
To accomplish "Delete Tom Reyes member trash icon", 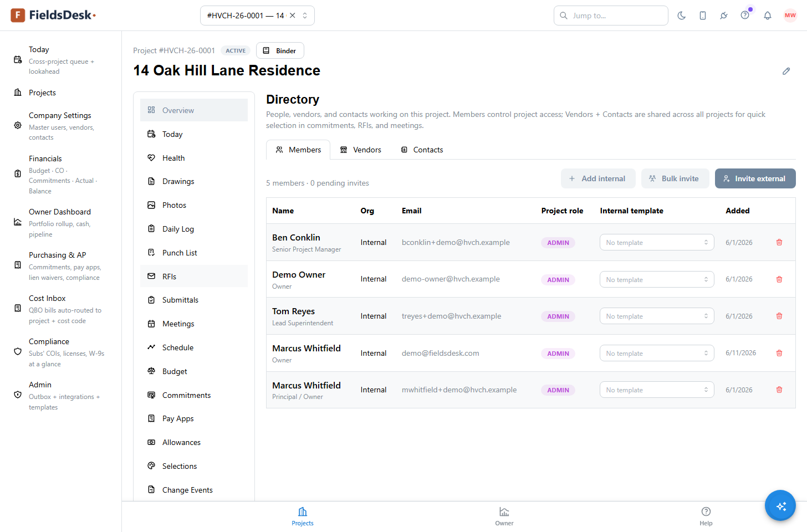I will tap(779, 316).
